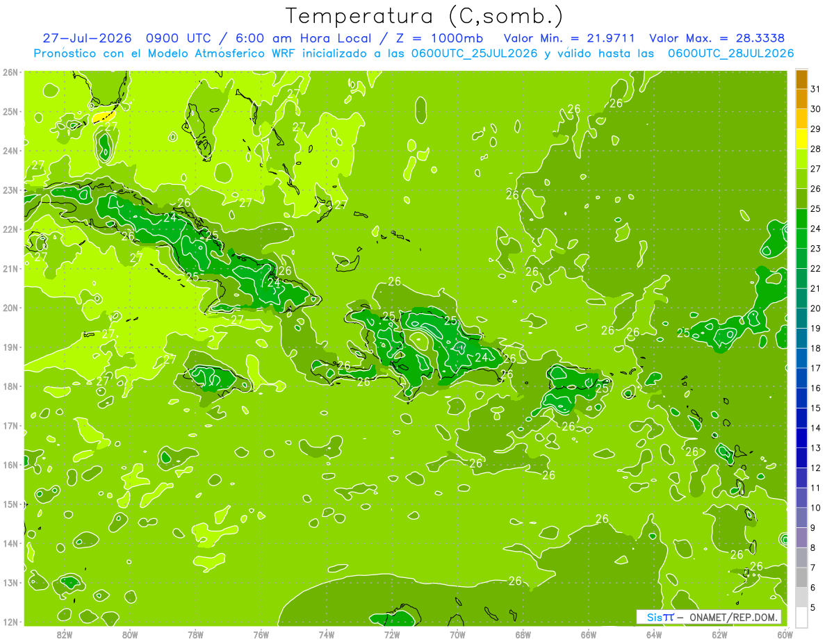Click the '78W' longitude axis label
This screenshot has height=644, width=834.
click(x=195, y=634)
